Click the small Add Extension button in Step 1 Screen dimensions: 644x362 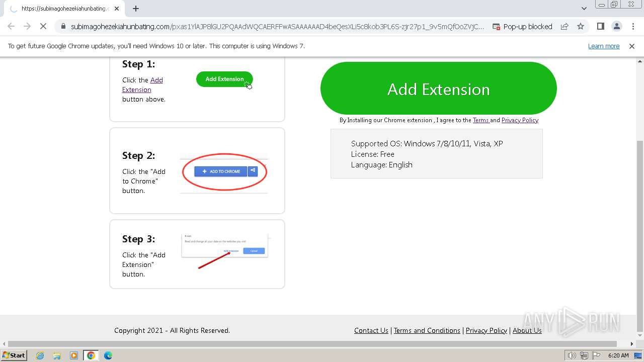tap(224, 79)
